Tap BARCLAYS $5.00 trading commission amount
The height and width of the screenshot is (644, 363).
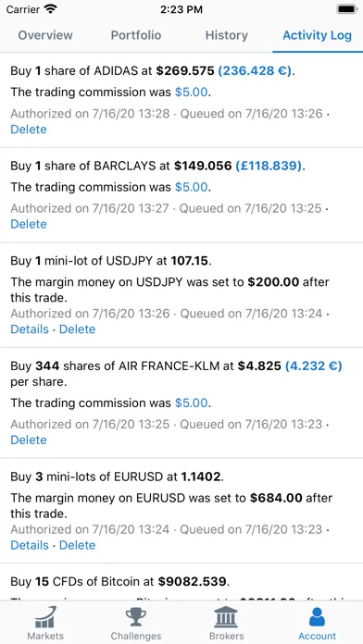[191, 187]
